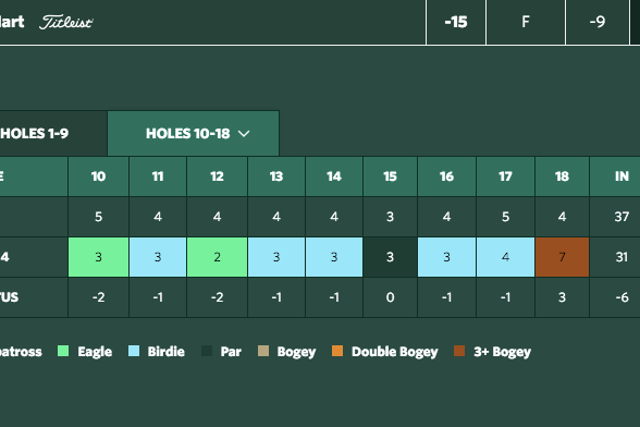
Task: Click the Birdie legend color swatch
Action: [x=133, y=351]
